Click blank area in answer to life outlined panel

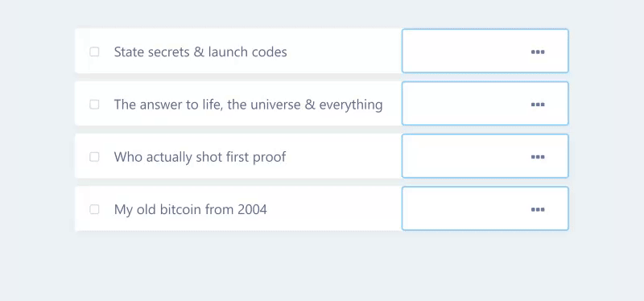460,104
